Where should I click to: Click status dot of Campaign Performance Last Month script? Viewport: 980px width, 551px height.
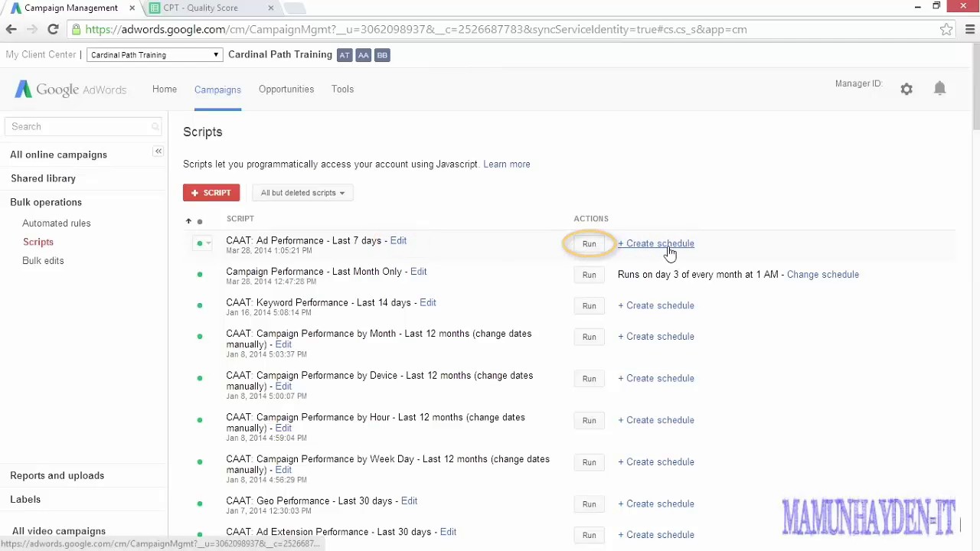[x=200, y=274]
